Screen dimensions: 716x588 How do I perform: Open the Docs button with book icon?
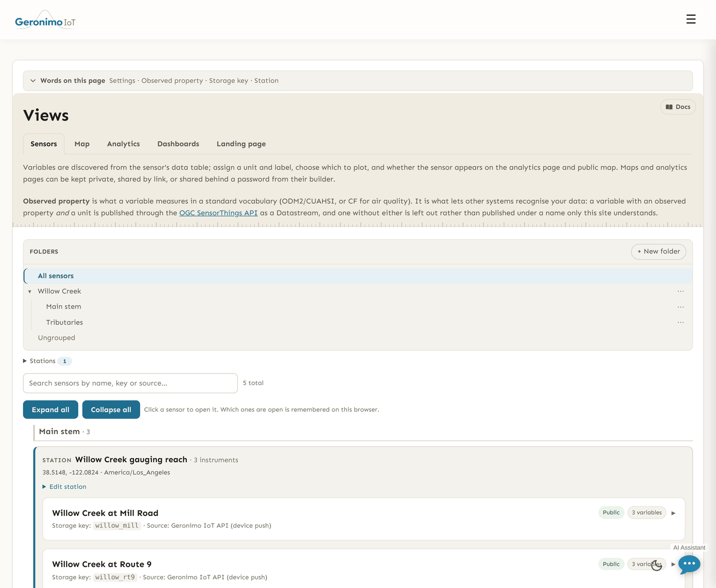point(678,107)
